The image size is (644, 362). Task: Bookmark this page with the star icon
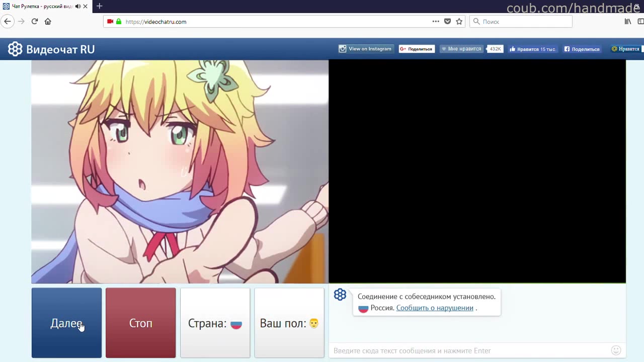click(x=459, y=22)
